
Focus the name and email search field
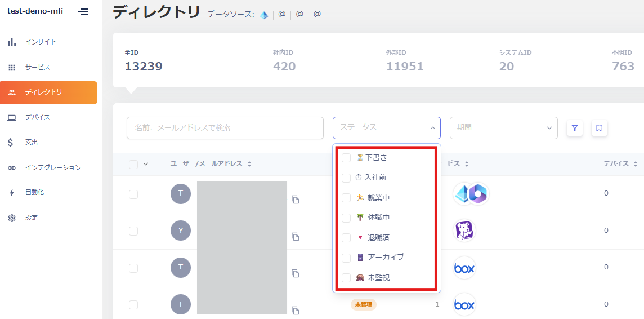coord(225,128)
